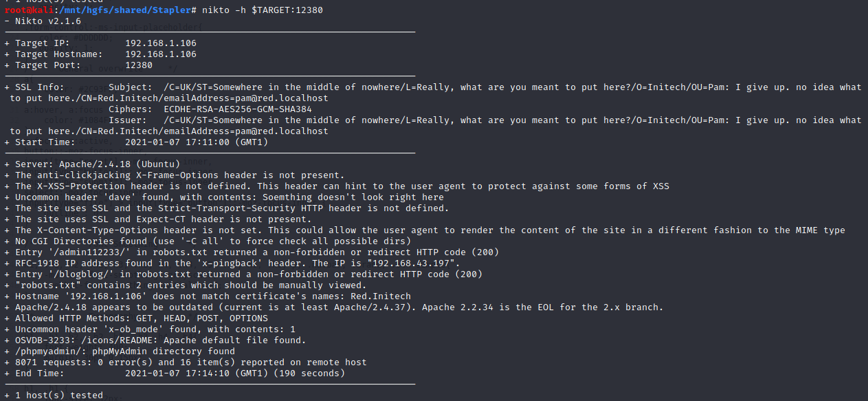Click the ECDHE-RSA-AES256-GCM-SHA384 cipher text
Viewport: 868px width, 401px height.
click(x=238, y=109)
